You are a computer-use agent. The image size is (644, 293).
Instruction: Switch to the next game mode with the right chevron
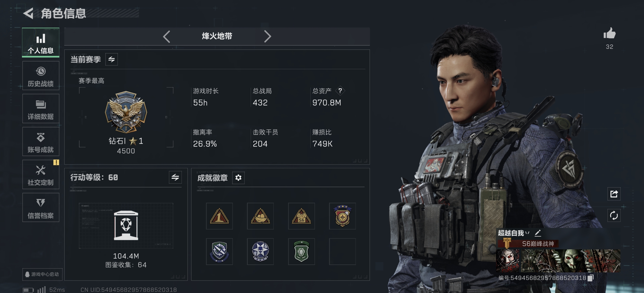pos(267,36)
